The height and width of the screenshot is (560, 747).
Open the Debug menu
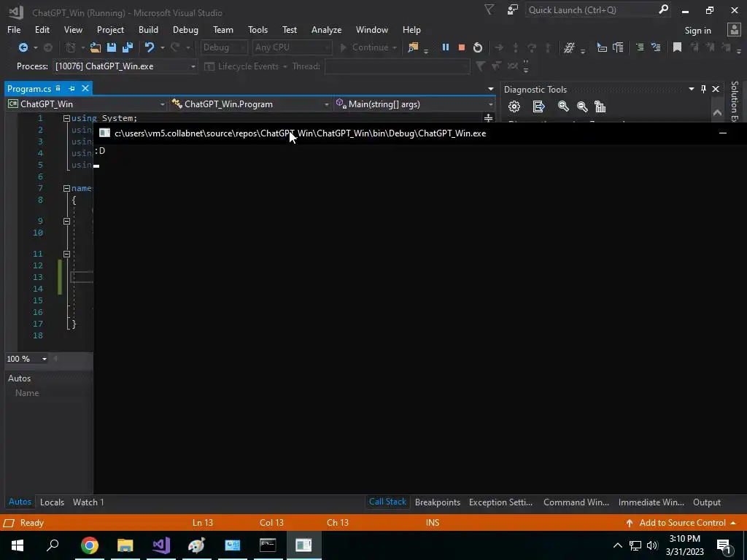(185, 29)
